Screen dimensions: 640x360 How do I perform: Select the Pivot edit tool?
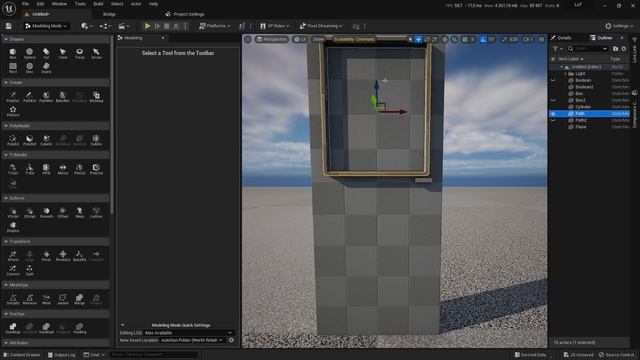tap(46, 256)
